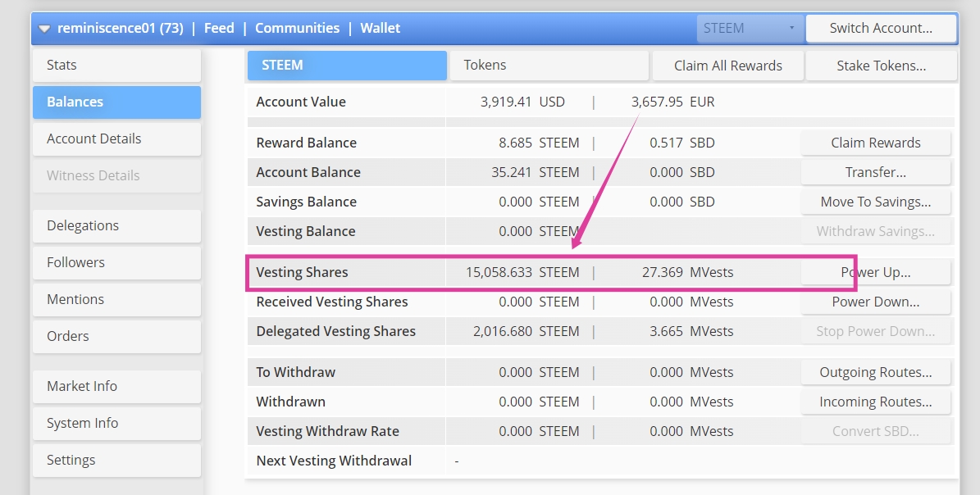Open System Info
The width and height of the screenshot is (980, 495).
117,423
